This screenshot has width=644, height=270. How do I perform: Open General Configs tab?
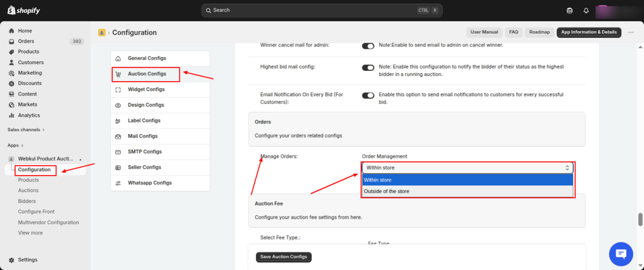point(160,58)
